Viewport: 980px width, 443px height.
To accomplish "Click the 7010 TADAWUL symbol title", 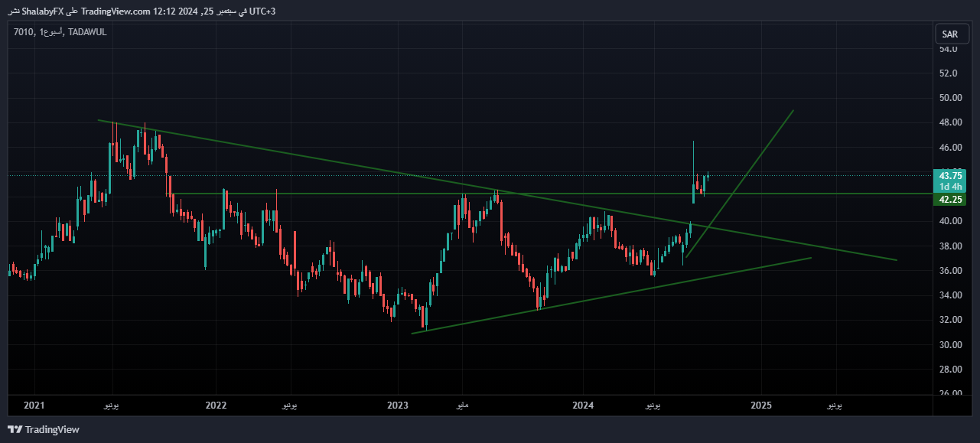I will coord(60,31).
